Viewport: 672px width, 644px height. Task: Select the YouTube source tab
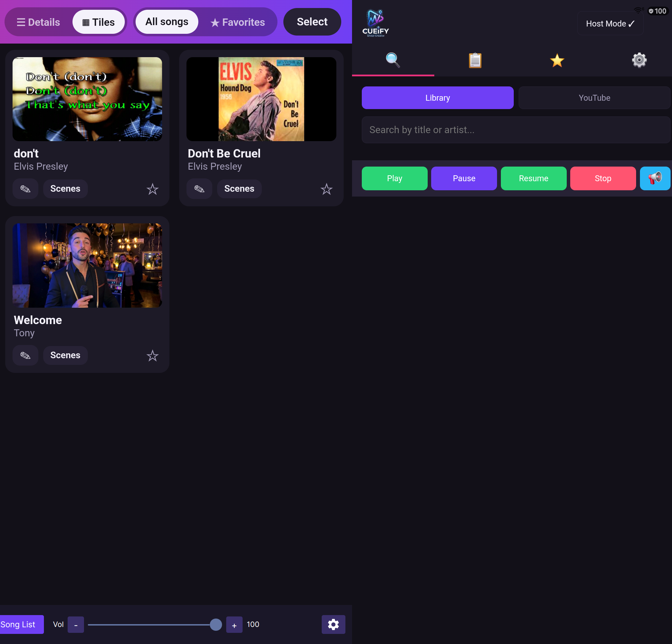(595, 98)
